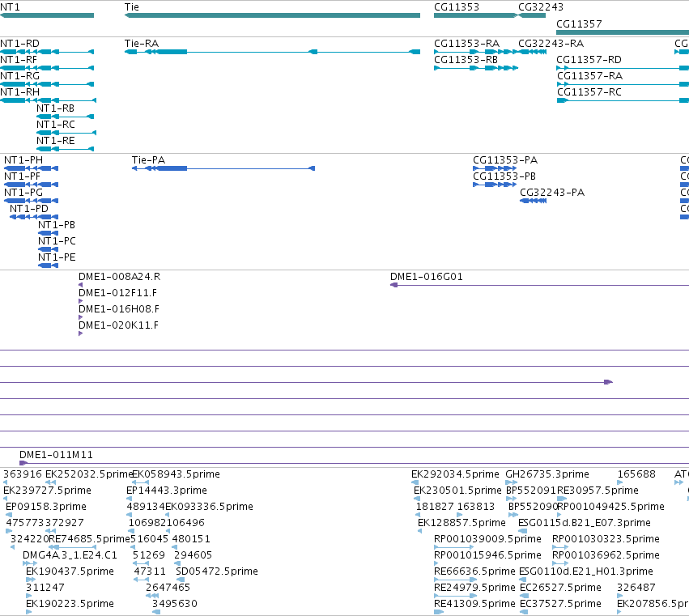689x616 pixels.
Task: Open the Tie-PA protein label
Action: click(x=148, y=160)
